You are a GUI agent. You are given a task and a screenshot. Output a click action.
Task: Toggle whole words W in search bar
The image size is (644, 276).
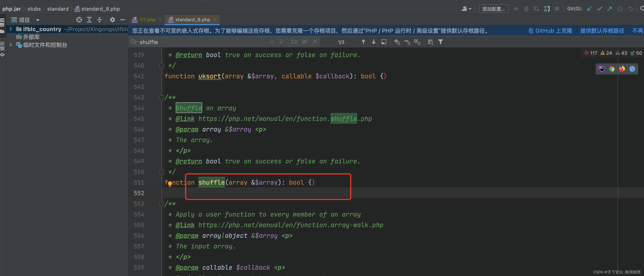(304, 42)
